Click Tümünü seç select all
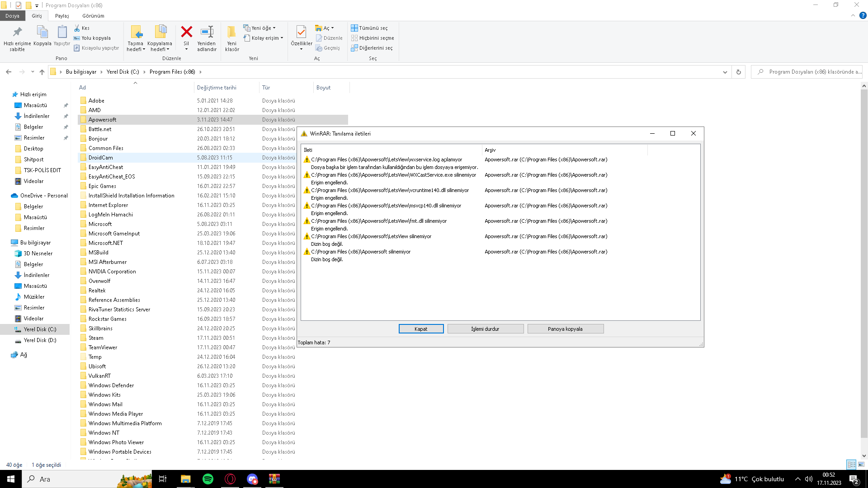868x488 pixels. pos(369,28)
